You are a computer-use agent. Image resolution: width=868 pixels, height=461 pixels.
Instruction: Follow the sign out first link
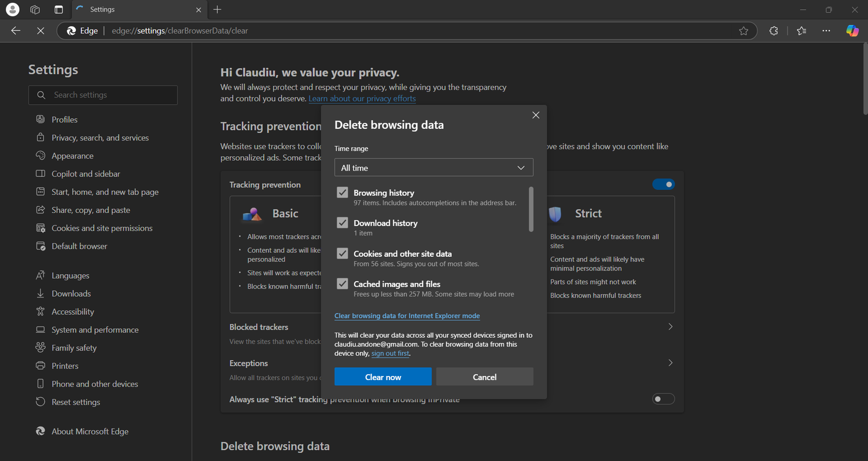pyautogui.click(x=390, y=353)
